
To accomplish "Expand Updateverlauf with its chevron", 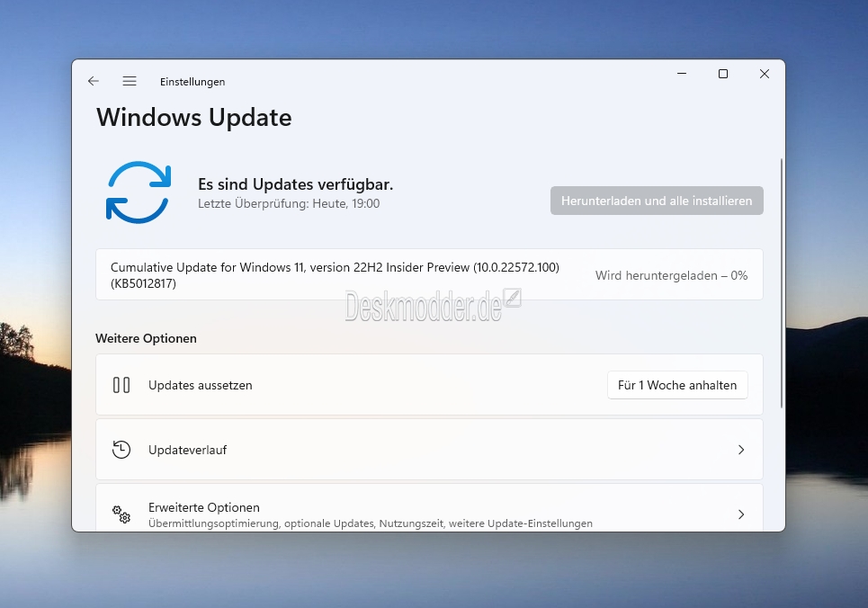I will click(x=741, y=450).
